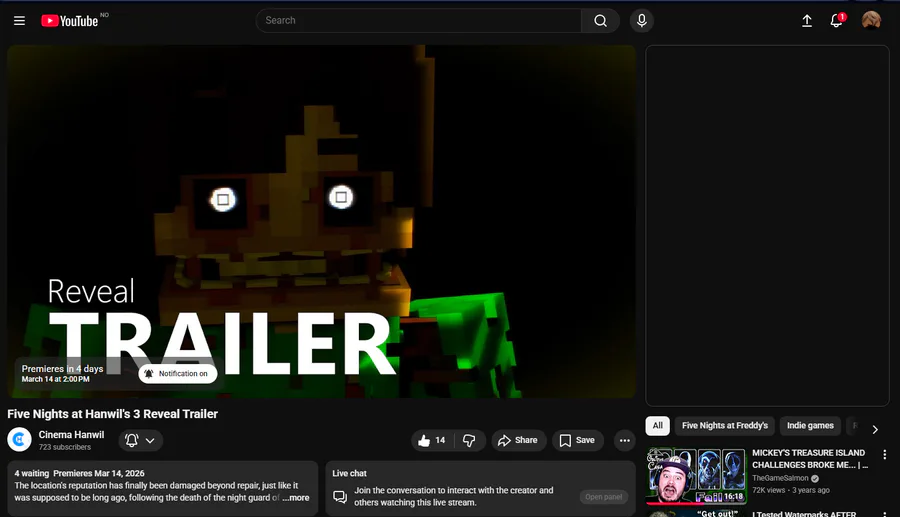900x517 pixels.
Task: Start voice search with microphone icon
Action: pos(642,21)
